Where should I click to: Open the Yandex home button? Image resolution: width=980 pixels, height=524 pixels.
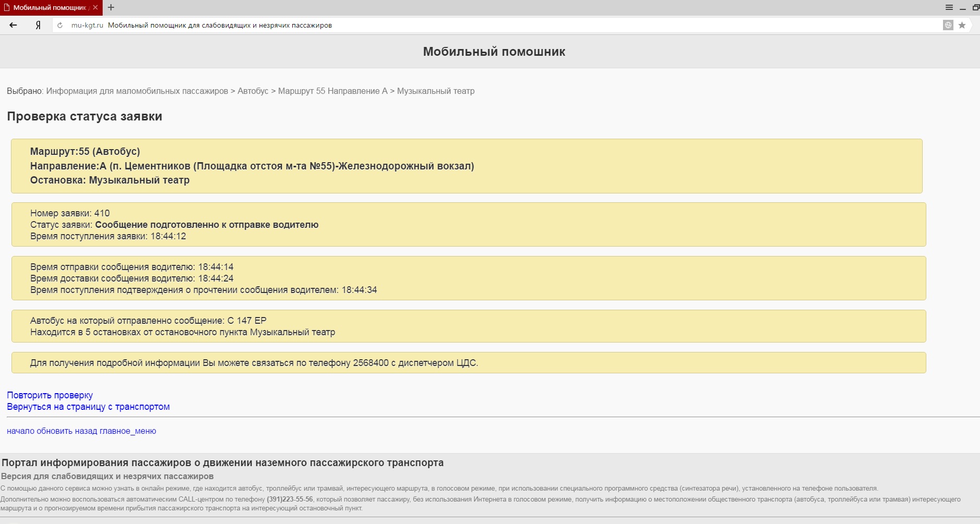click(x=38, y=25)
